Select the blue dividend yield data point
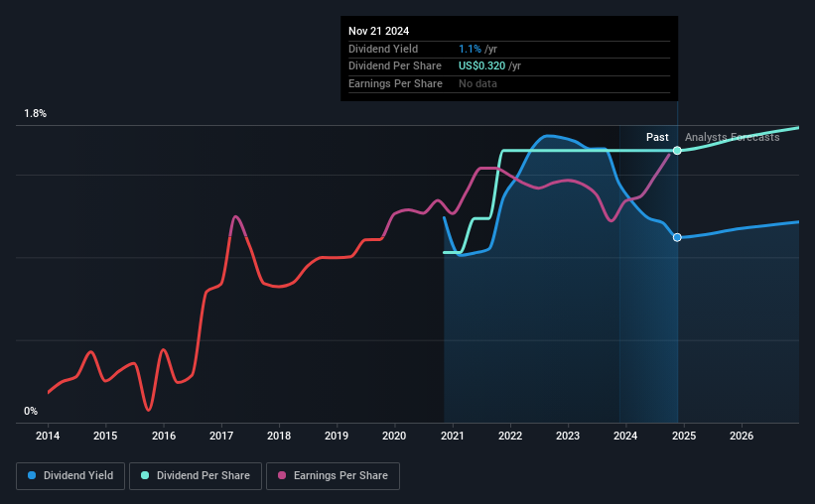 point(677,237)
